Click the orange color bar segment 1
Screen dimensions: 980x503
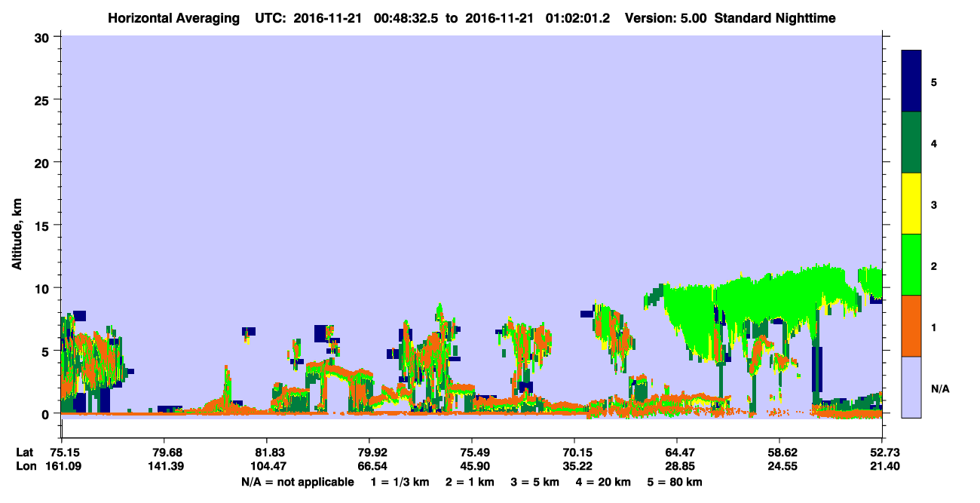(x=911, y=326)
